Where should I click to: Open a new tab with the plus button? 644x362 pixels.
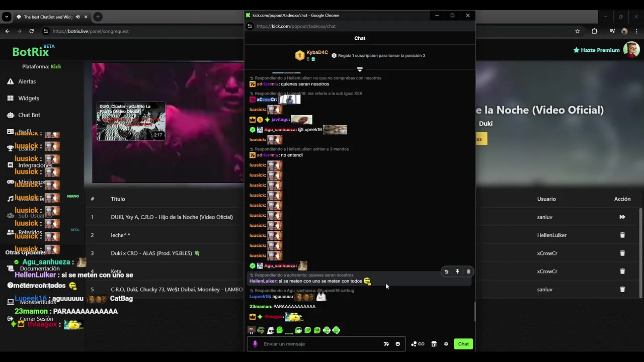(98, 17)
